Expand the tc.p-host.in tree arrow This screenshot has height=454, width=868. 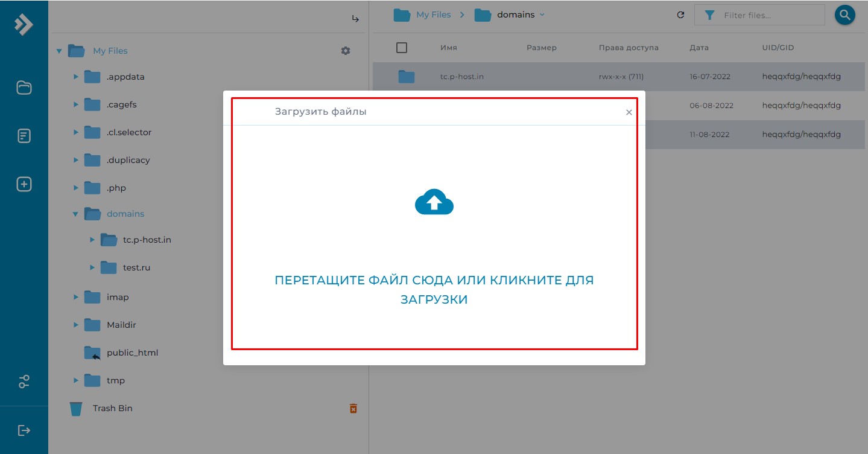[x=92, y=240]
